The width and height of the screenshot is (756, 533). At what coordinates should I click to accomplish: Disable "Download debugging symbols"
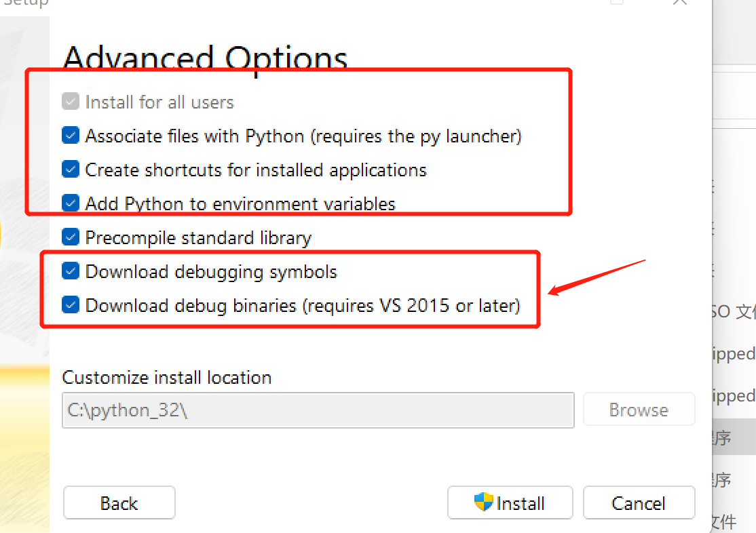tap(71, 271)
